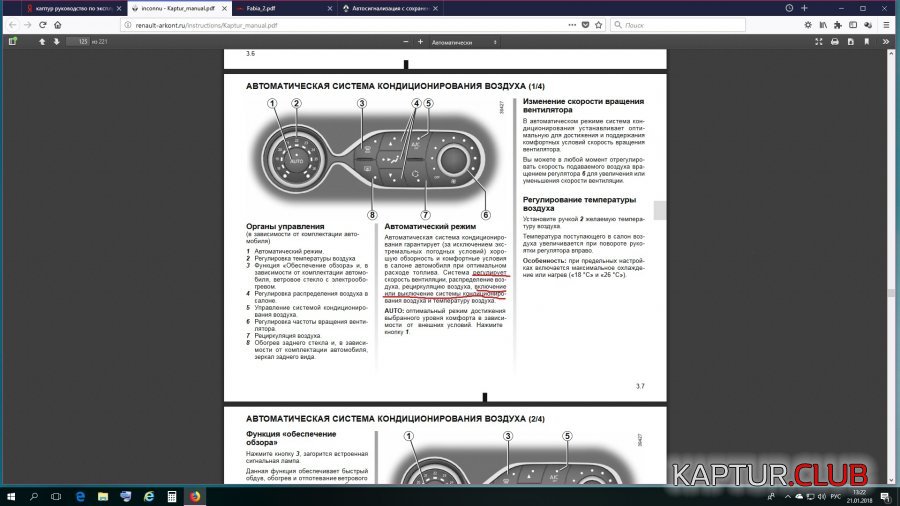The width and height of the screenshot is (900, 506).
Task: Go to next PDF page arrow
Action: [56, 41]
